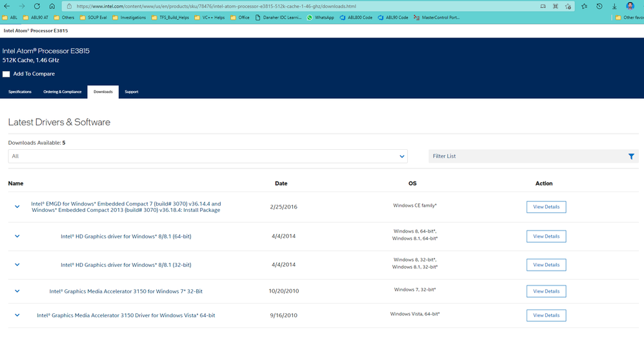Open the browser history icon
644x343 pixels.
click(x=599, y=6)
